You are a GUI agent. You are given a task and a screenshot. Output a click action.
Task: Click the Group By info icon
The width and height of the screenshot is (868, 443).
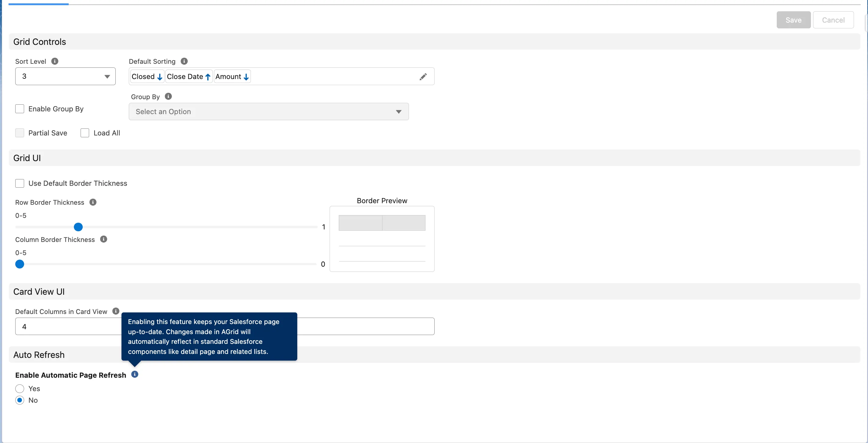(x=168, y=96)
